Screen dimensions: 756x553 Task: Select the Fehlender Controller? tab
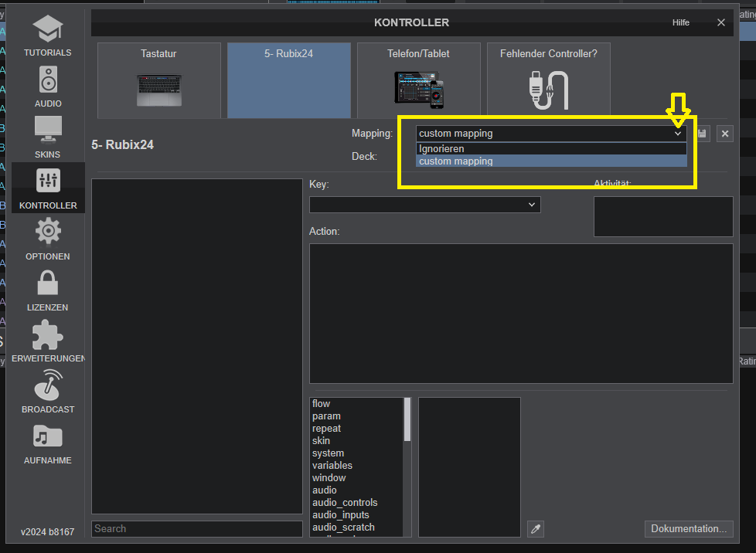(549, 80)
